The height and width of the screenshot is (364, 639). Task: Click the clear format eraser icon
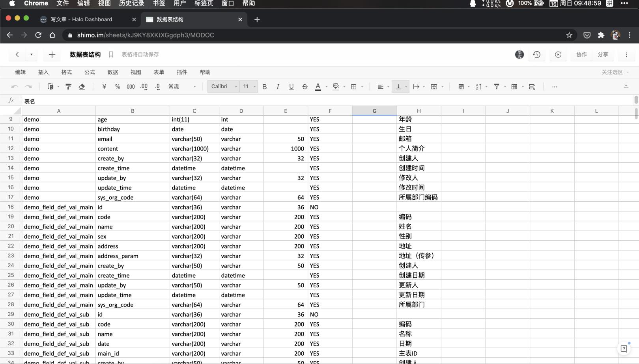point(82,87)
